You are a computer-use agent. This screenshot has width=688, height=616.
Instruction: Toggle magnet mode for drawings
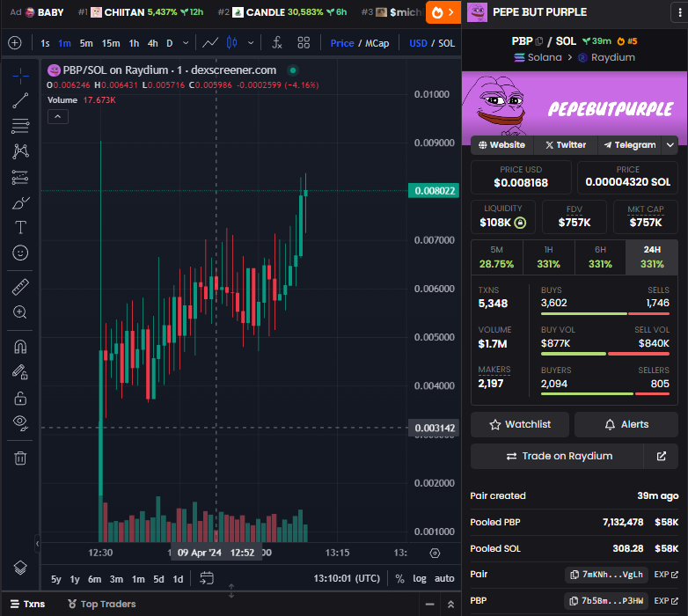point(20,347)
